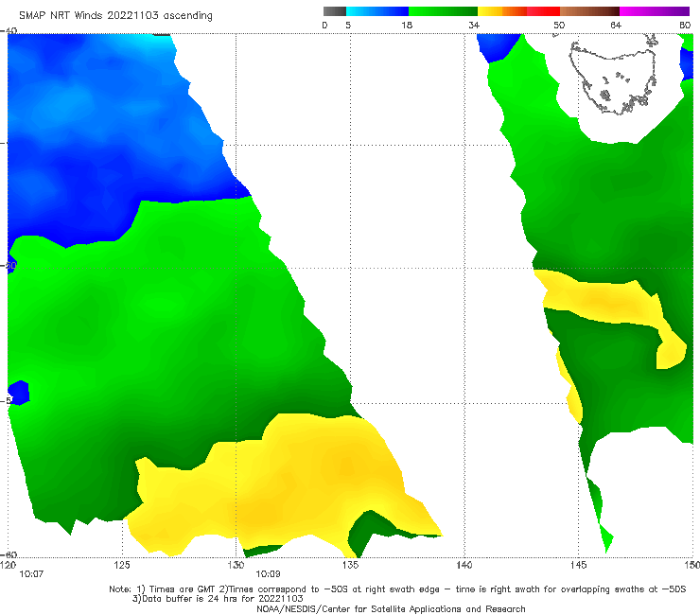Click the longitude label '130'
This screenshot has height=615, width=700.
click(236, 565)
